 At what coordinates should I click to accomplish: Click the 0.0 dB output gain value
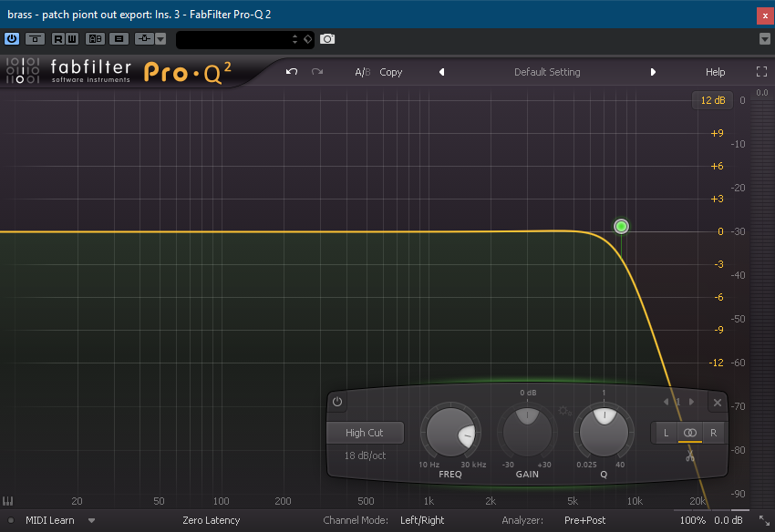click(728, 520)
